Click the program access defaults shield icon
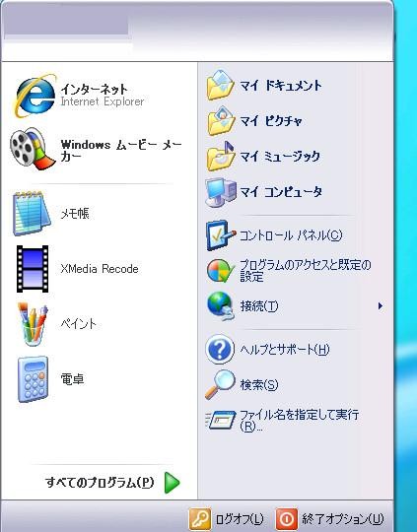Viewport: 417px width, 532px height. click(x=220, y=271)
